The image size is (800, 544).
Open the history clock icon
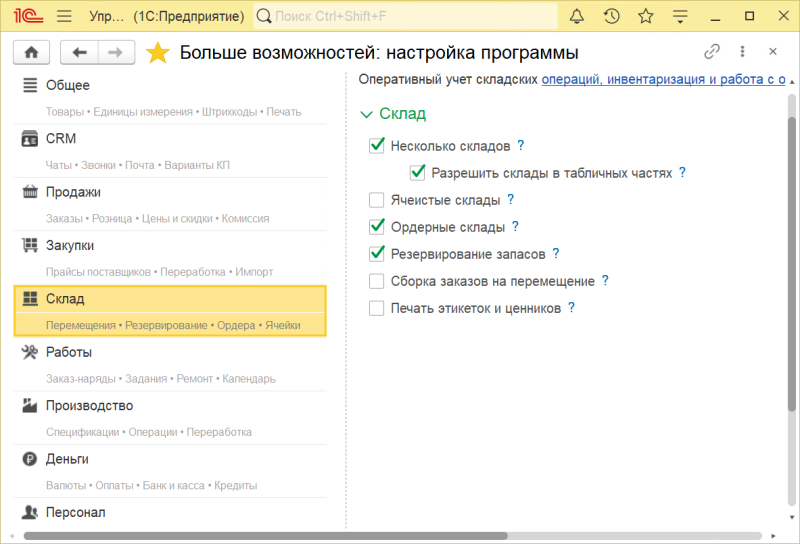pos(611,16)
